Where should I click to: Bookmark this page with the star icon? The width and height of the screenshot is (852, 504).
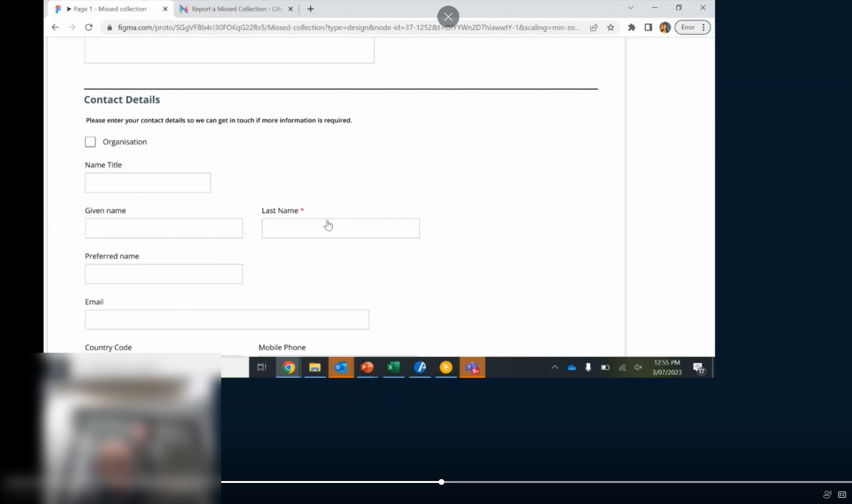point(611,28)
